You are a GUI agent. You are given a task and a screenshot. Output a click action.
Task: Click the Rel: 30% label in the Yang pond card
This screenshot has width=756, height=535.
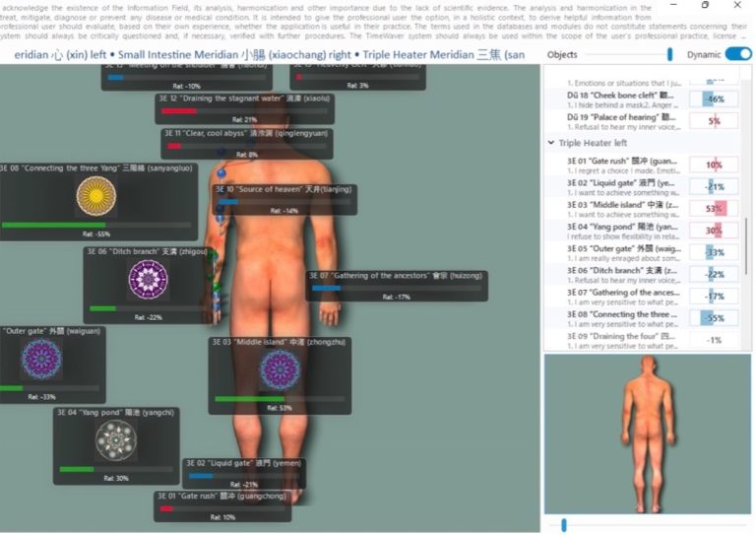click(116, 478)
